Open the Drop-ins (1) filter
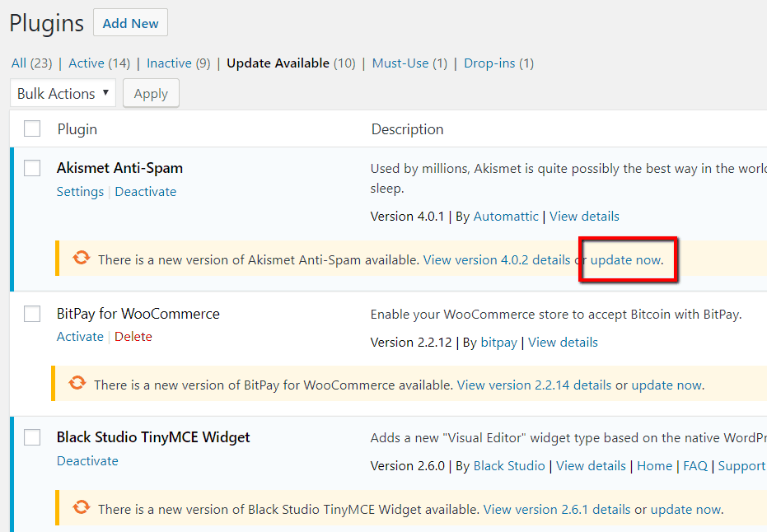Image resolution: width=767 pixels, height=532 pixels. click(498, 63)
